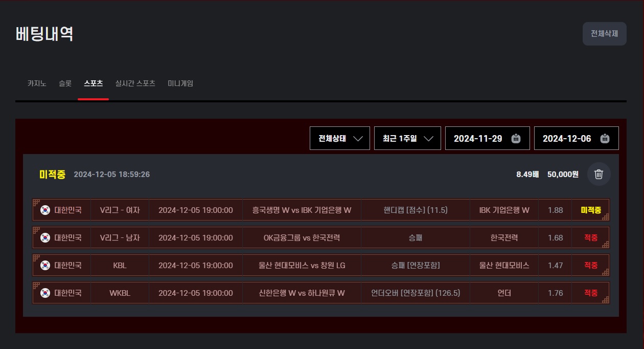
Task: Click the 8.49배 total odds
Action: (x=527, y=174)
